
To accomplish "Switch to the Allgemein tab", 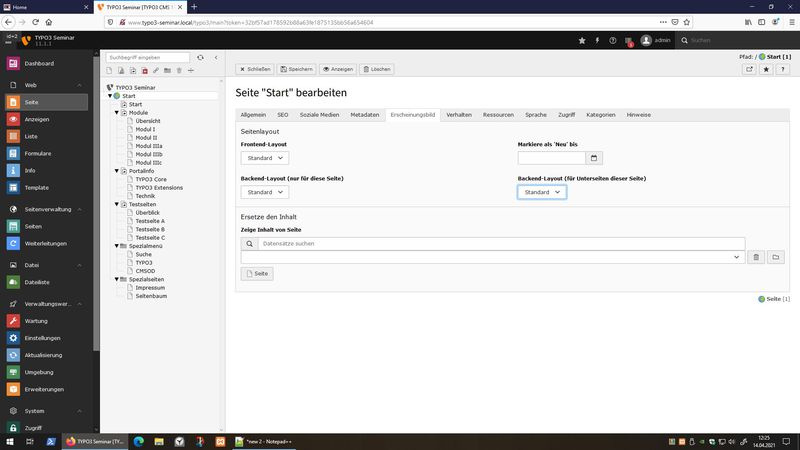I will pyautogui.click(x=253, y=115).
